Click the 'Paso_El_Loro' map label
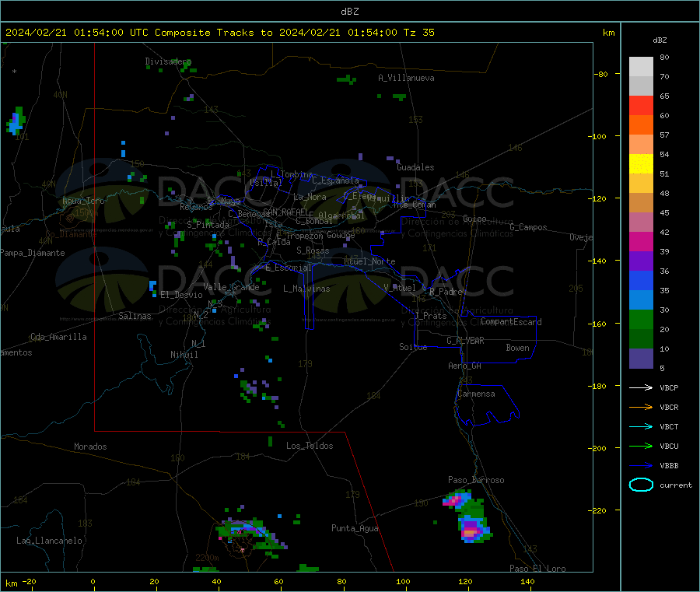Viewport: 700px width, 592px height. coord(537,569)
